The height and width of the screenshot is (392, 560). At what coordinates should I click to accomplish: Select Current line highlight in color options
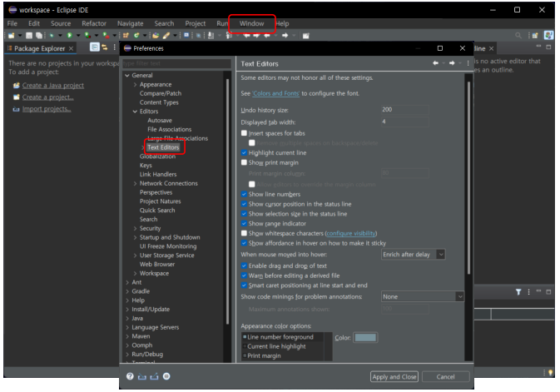pos(276,346)
